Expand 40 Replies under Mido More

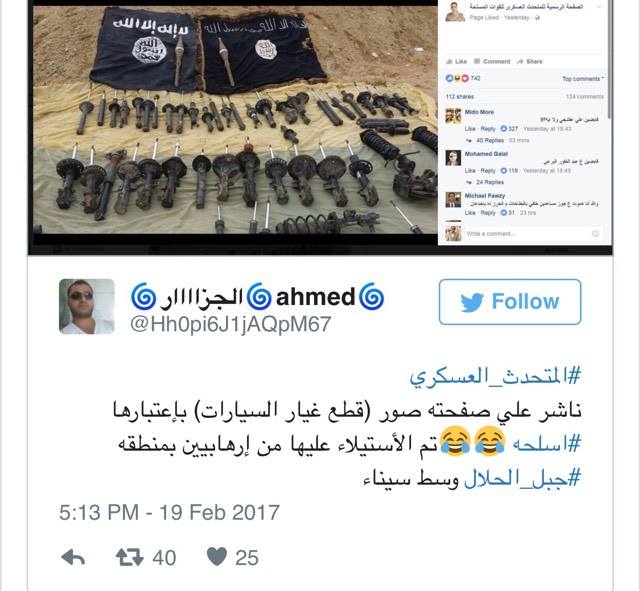(x=489, y=140)
